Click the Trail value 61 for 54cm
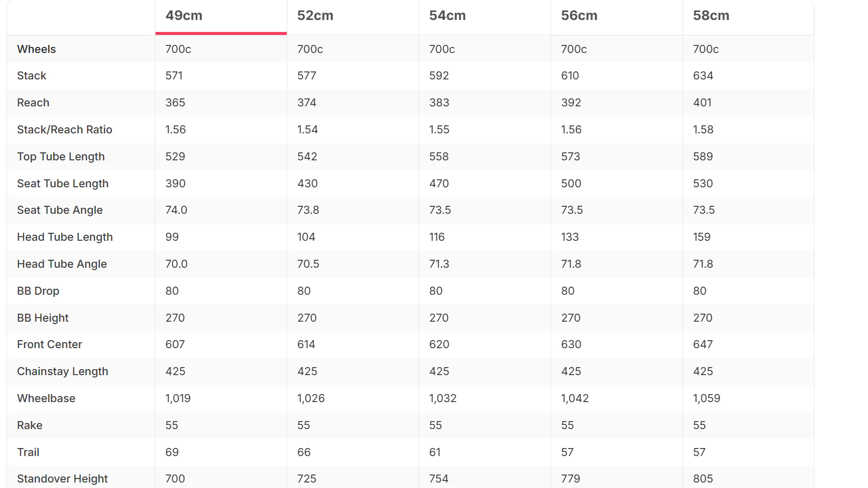This screenshot has height=488, width=868. (435, 452)
